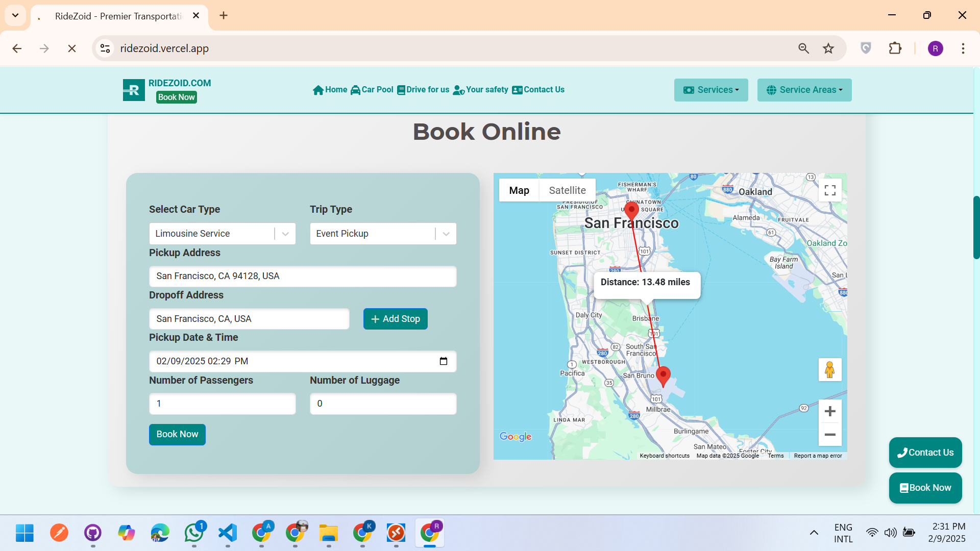Image resolution: width=980 pixels, height=551 pixels.
Task: Zoom in on the map
Action: coord(830,411)
